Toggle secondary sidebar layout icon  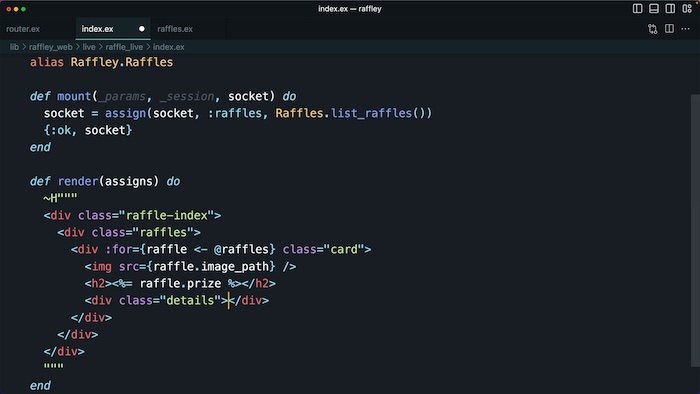pos(670,8)
